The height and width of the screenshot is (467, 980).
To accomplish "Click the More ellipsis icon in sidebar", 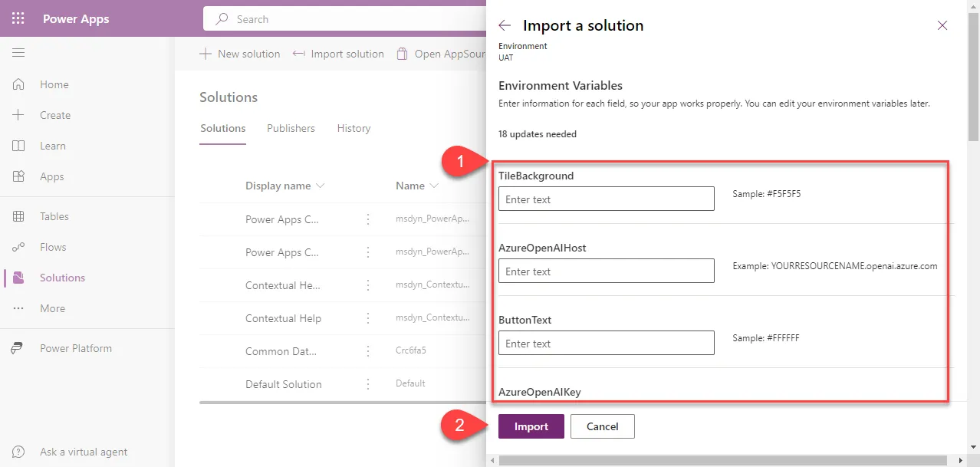I will click(x=18, y=308).
